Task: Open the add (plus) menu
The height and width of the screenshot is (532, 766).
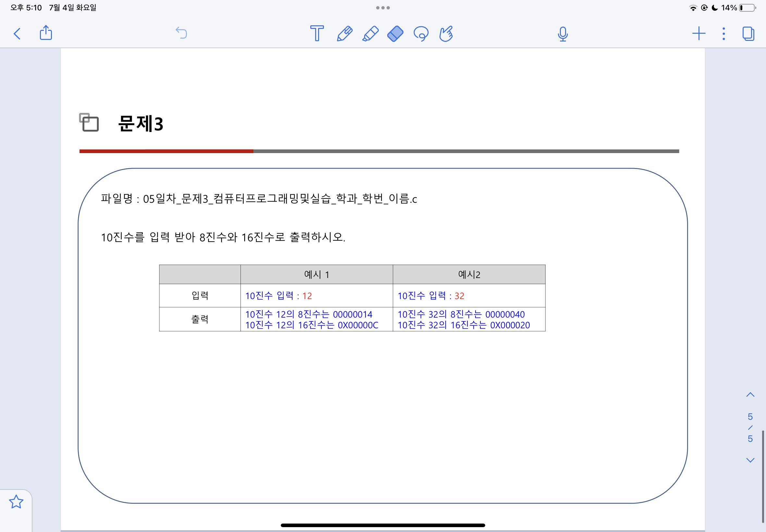Action: (x=698, y=34)
